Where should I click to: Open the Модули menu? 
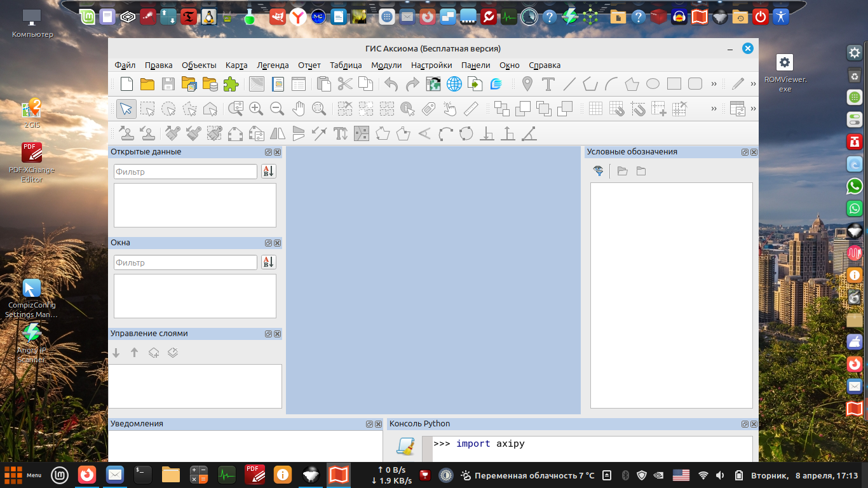pyautogui.click(x=386, y=65)
